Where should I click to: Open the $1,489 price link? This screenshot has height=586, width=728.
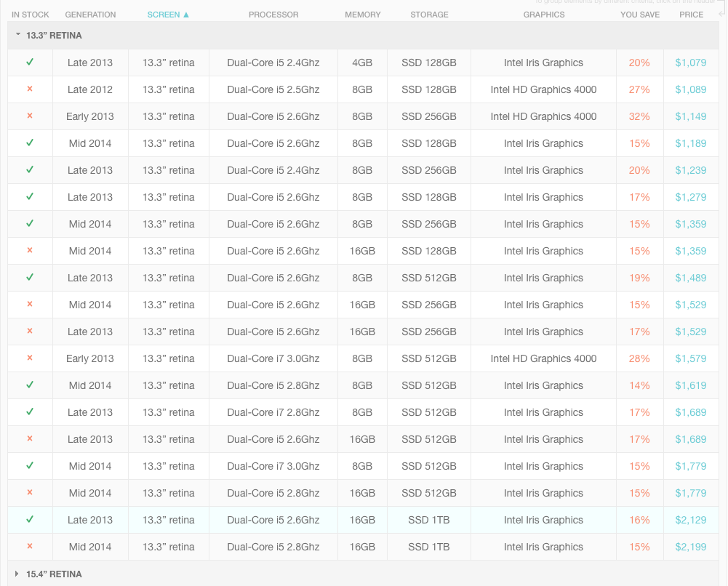point(691,278)
